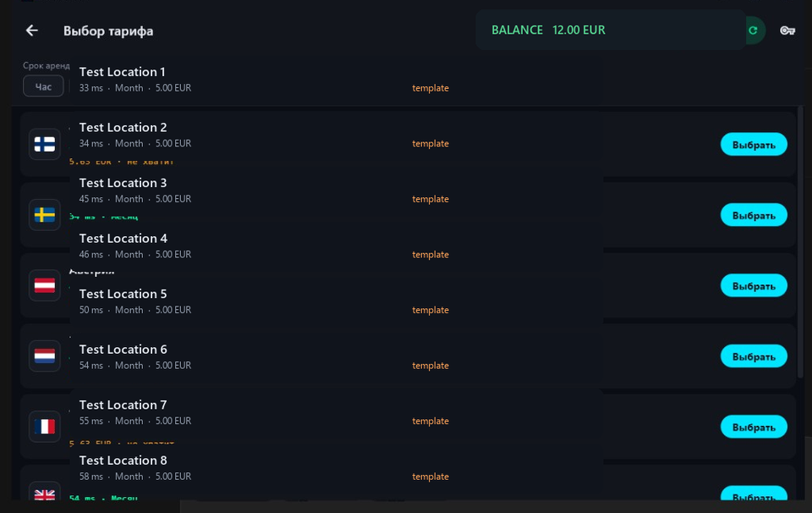812x513 pixels.
Task: Click the France flag icon
Action: point(45,427)
